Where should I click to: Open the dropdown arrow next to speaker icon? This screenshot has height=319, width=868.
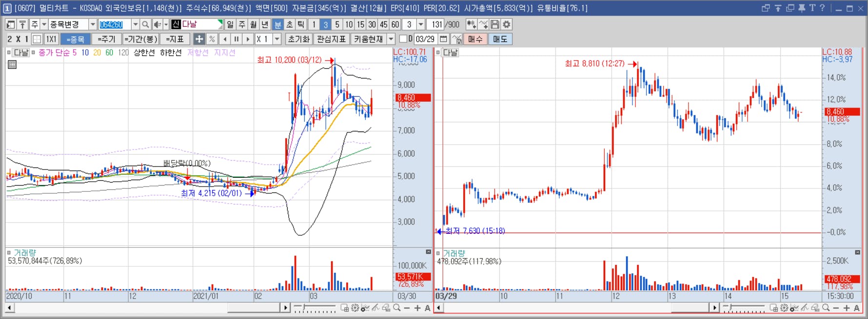pos(166,24)
